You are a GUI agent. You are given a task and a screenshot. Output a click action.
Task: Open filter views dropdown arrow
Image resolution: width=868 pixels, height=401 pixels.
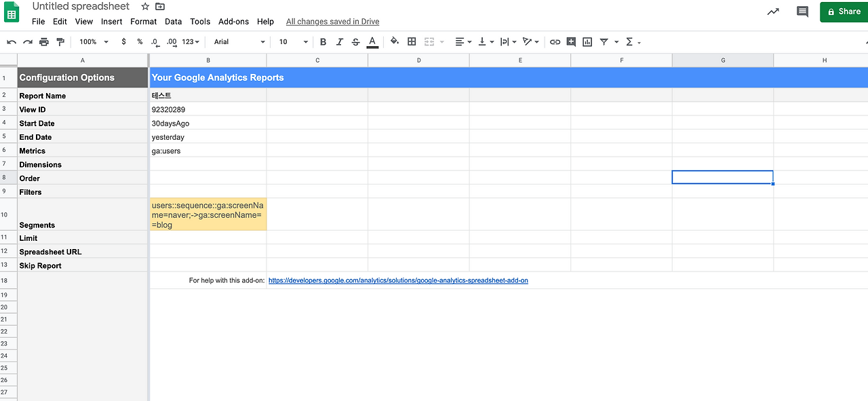(x=616, y=42)
